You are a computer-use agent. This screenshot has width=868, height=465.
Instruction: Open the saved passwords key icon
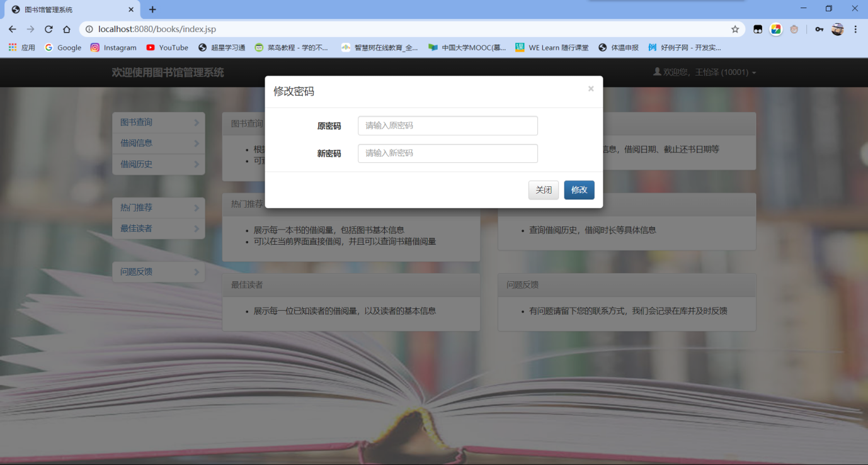click(819, 29)
